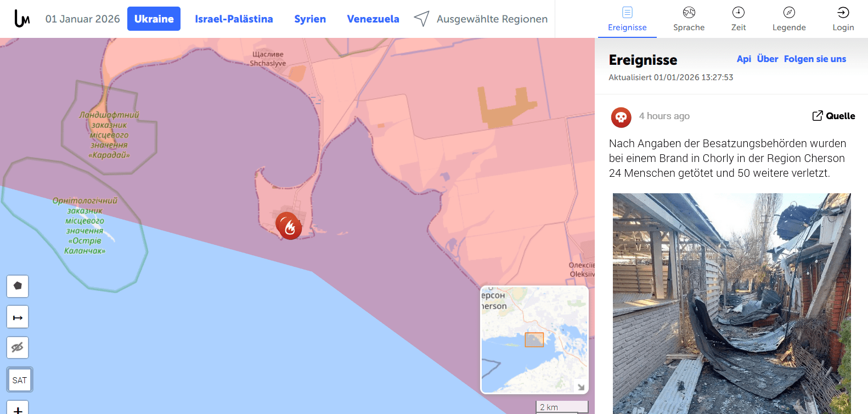The width and height of the screenshot is (868, 414).
Task: Select the distance measure tool
Action: (18, 317)
